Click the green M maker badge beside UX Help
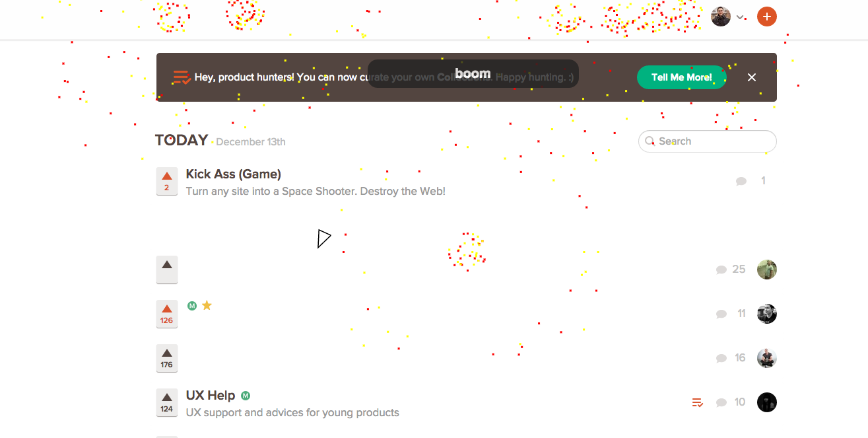Screen dimensions: 868x438 [246, 396]
